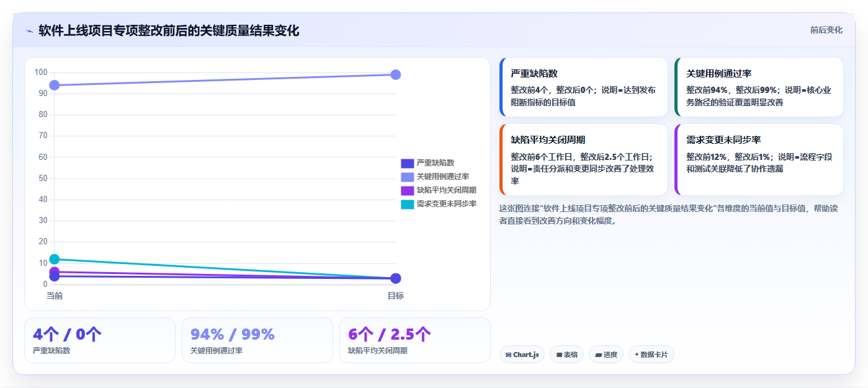The height and width of the screenshot is (388, 868).
Task: Open the 6个 / 2.5个 stat card
Action: (x=415, y=340)
